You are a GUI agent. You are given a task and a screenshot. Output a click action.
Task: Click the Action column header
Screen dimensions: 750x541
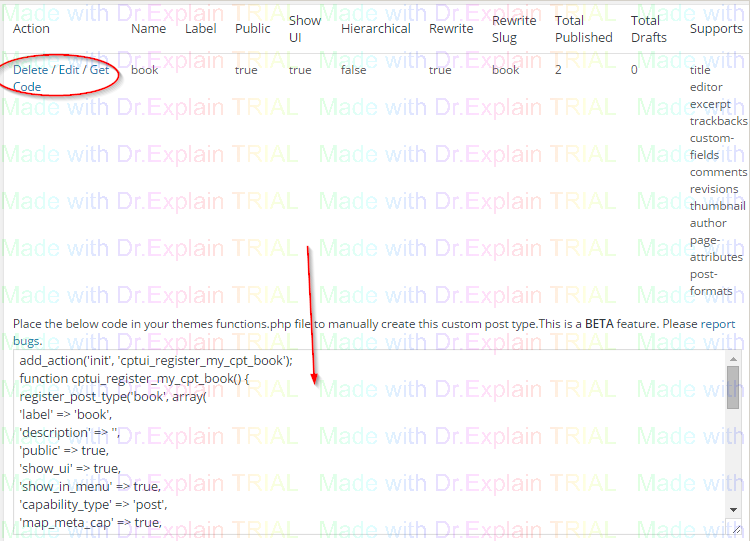coord(31,28)
